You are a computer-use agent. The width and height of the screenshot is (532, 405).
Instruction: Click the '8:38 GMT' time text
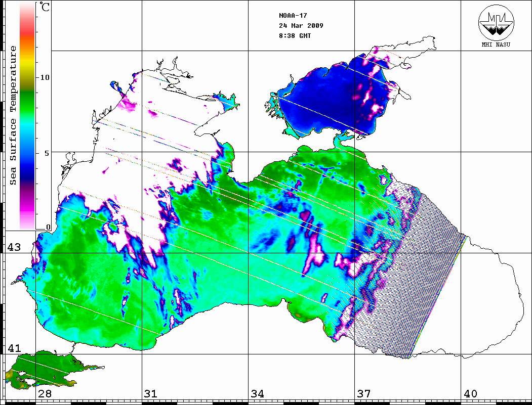coord(295,36)
